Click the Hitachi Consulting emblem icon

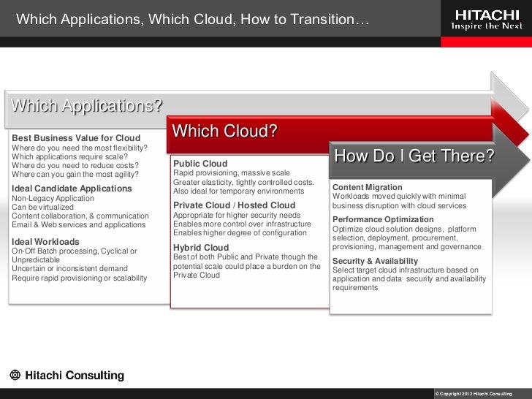pyautogui.click(x=15, y=375)
